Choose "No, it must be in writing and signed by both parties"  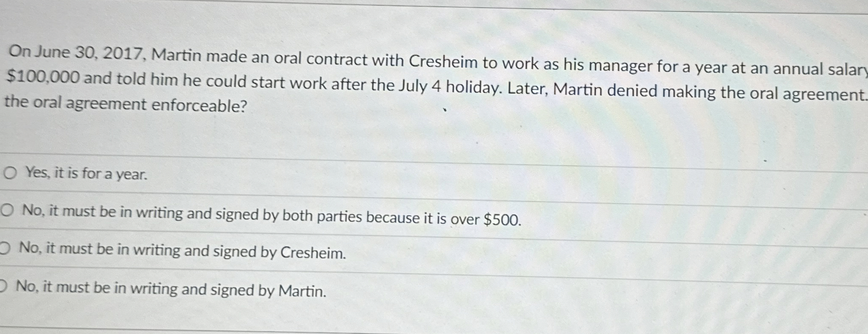[8, 211]
